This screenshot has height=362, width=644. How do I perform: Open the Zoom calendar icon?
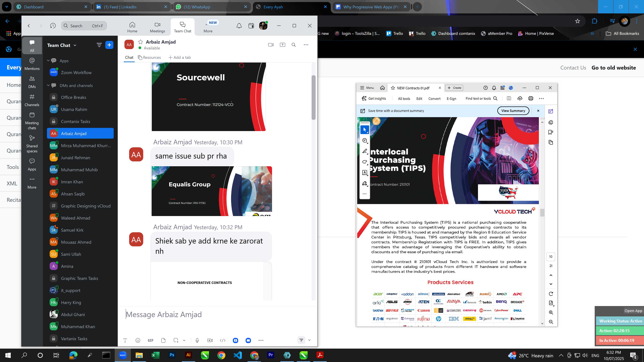point(251,25)
